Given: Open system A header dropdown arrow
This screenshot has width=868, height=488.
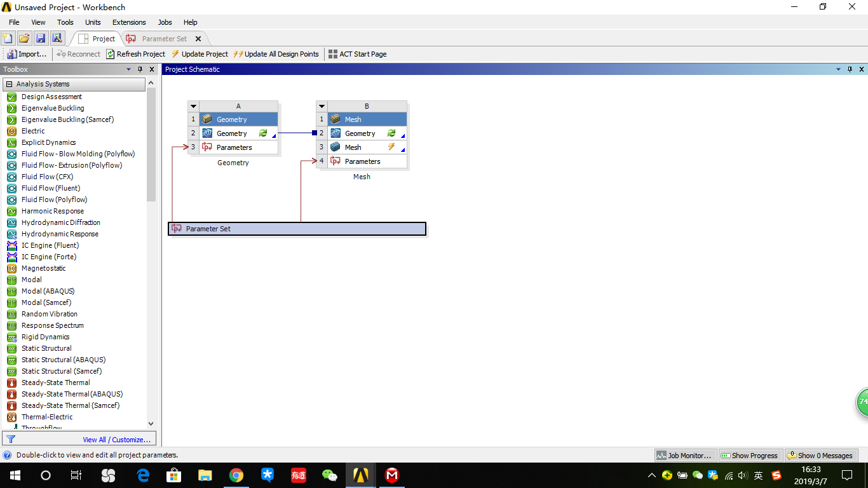Looking at the screenshot, I should (194, 106).
